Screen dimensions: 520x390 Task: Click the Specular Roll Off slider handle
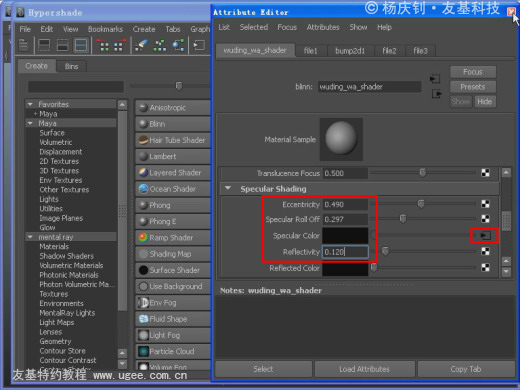[403, 219]
